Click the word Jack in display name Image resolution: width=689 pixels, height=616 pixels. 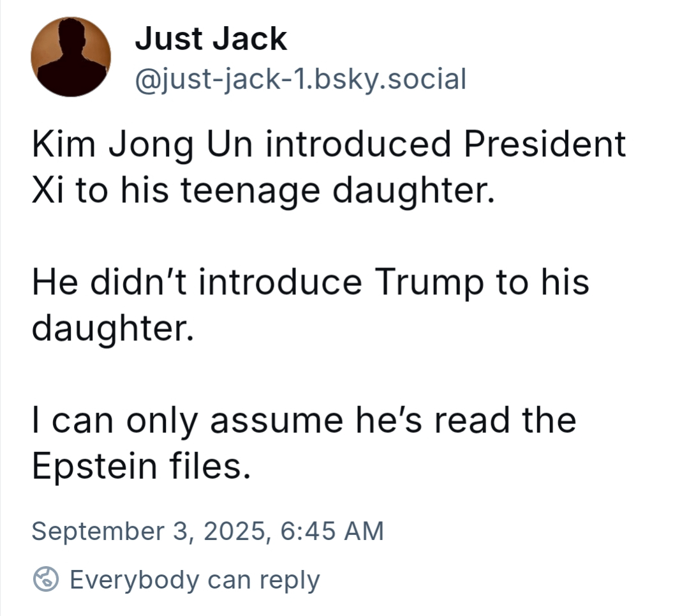[x=249, y=39]
